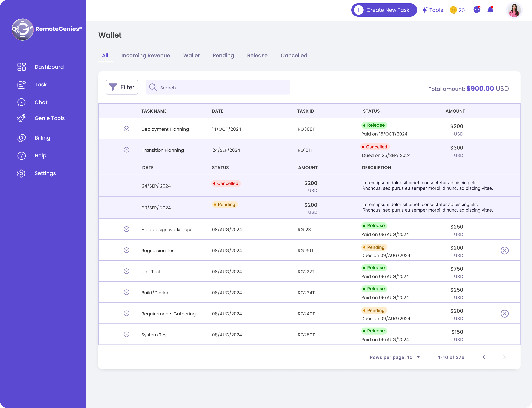Open the chat messages icon in header
Viewport: 532px width, 408px height.
point(477,10)
